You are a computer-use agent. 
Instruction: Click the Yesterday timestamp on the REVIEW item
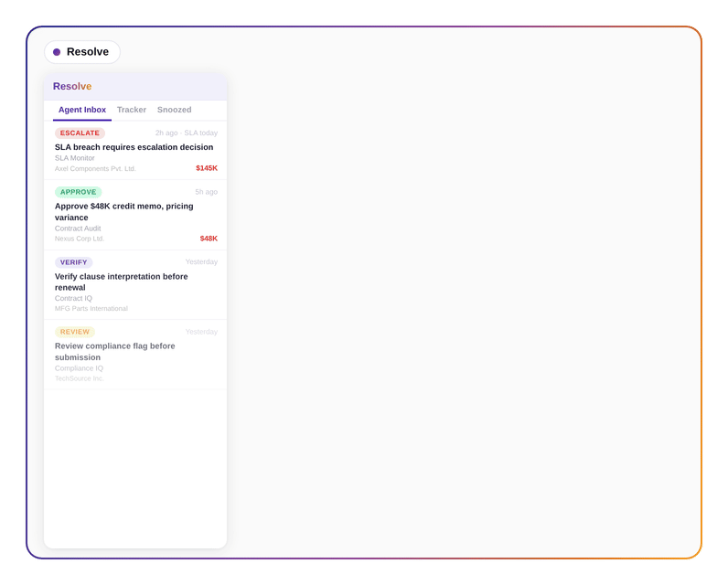[x=201, y=332]
